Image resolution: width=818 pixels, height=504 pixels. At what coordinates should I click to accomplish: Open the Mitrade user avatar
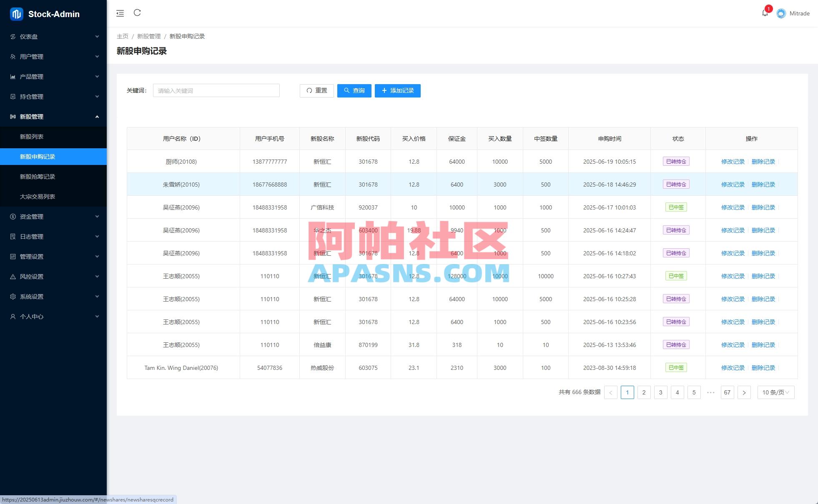click(x=780, y=13)
